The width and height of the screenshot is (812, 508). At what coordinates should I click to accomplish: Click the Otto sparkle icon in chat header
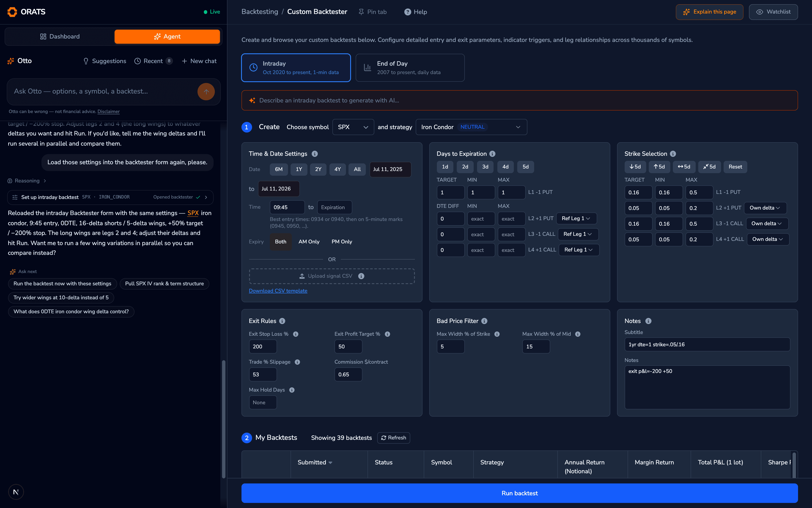pyautogui.click(x=11, y=61)
